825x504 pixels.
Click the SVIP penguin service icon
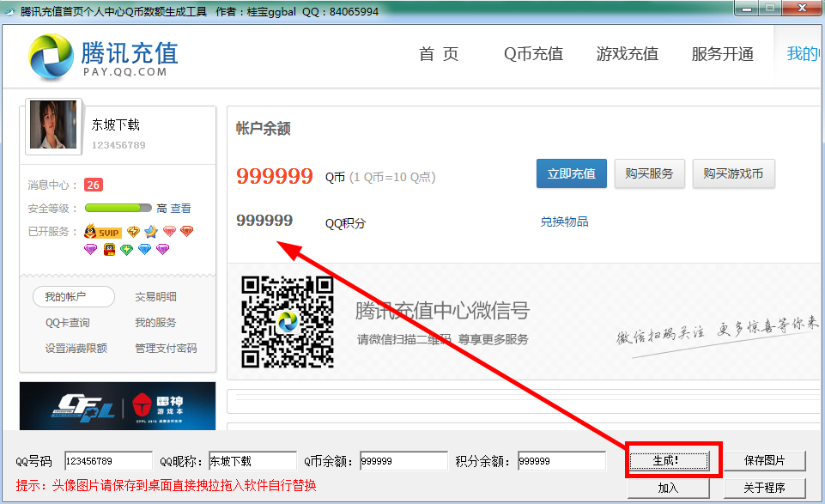101,232
